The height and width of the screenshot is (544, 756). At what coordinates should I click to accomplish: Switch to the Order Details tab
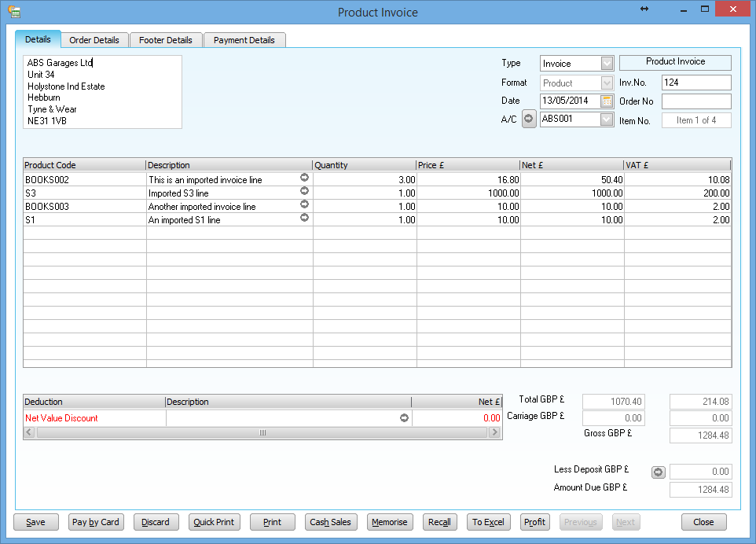click(94, 40)
